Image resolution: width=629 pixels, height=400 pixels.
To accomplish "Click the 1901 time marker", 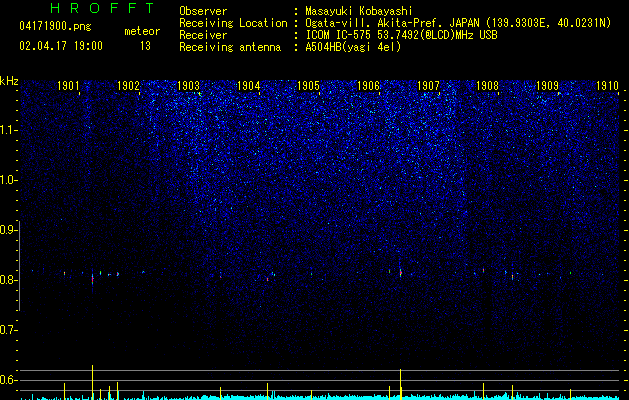I will click(68, 86).
